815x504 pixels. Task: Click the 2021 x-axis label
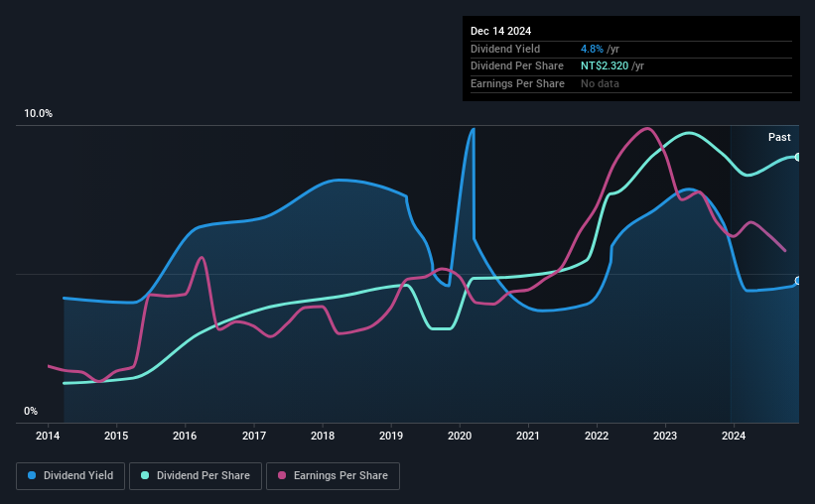[528, 436]
